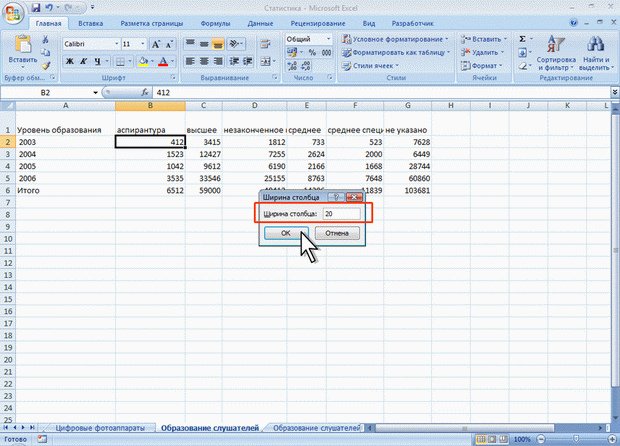The height and width of the screenshot is (446, 620).
Task: Click Отмена button in the dialog
Action: tap(336, 233)
